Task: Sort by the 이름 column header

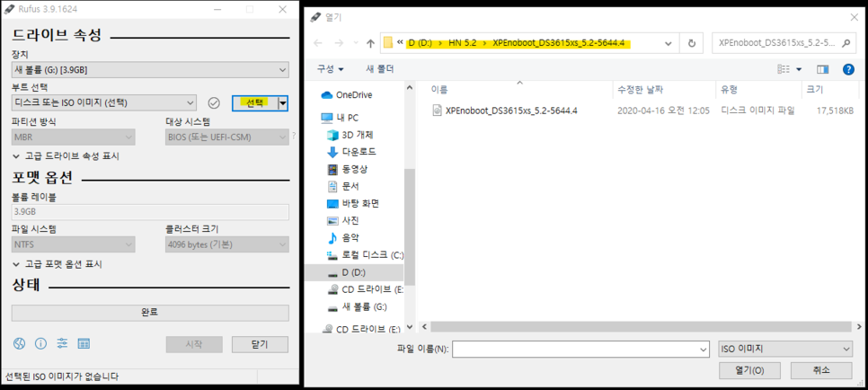Action: (439, 90)
